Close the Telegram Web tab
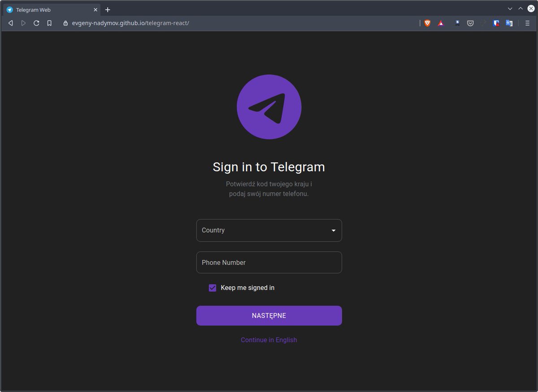The height and width of the screenshot is (392, 538). (x=95, y=9)
